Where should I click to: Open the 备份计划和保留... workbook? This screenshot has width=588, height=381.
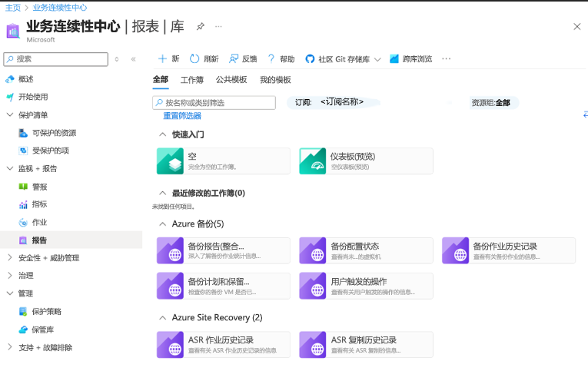pyautogui.click(x=224, y=286)
